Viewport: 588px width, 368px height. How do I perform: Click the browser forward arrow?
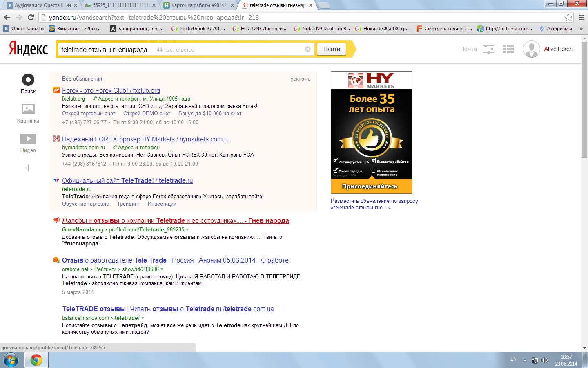point(19,17)
